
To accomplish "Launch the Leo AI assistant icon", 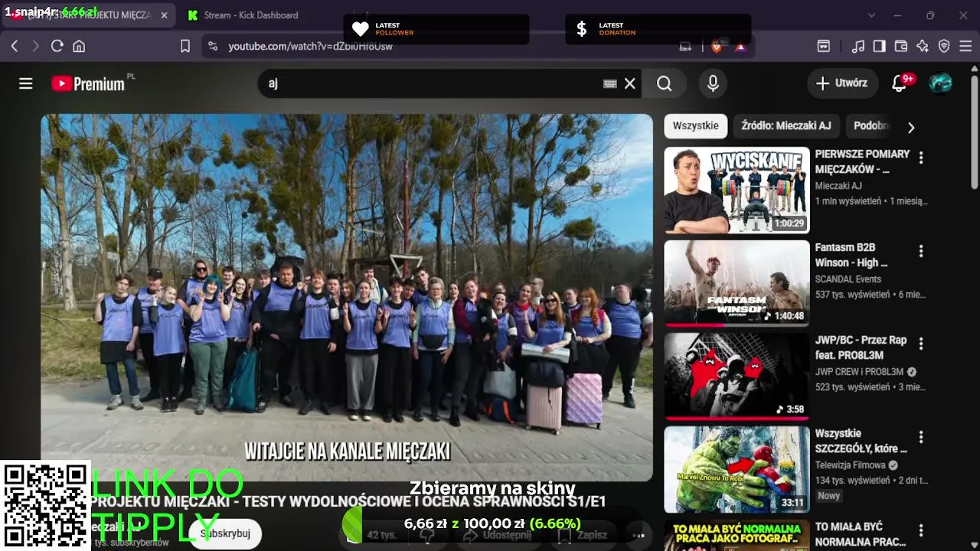I will tap(923, 47).
